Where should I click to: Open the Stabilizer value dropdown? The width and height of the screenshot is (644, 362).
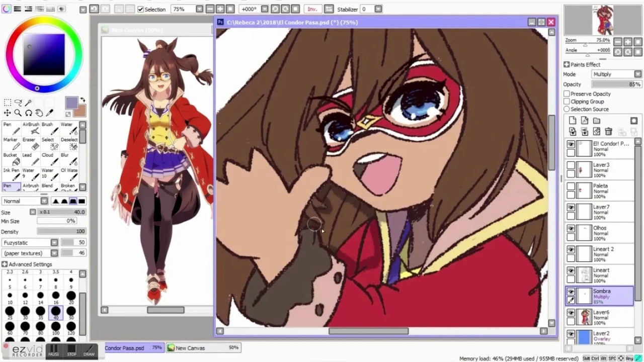[x=378, y=9]
